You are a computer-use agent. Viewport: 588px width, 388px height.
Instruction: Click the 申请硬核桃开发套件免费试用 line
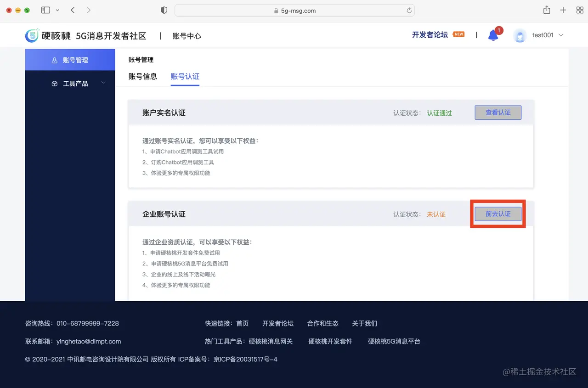(x=181, y=253)
